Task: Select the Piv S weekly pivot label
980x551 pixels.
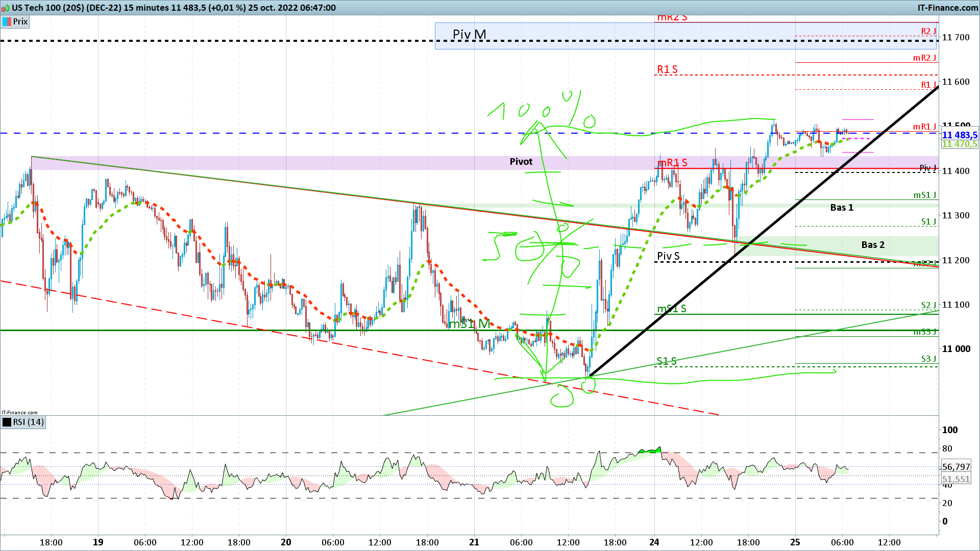Action: point(668,256)
